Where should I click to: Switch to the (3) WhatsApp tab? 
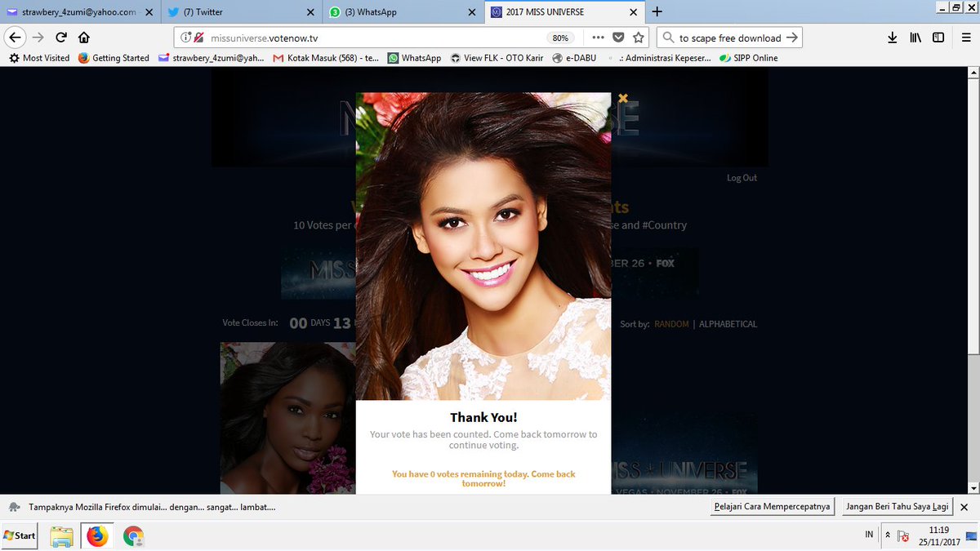pos(402,12)
